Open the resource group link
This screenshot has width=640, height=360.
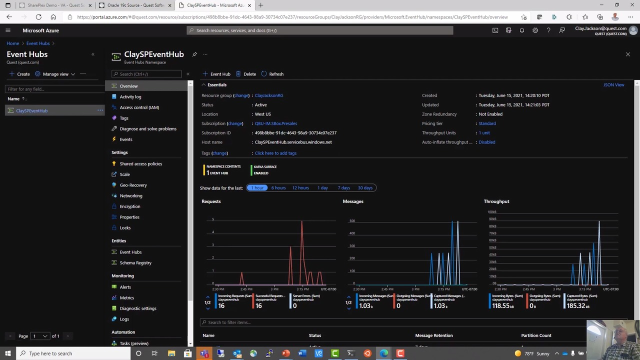tap(269, 96)
